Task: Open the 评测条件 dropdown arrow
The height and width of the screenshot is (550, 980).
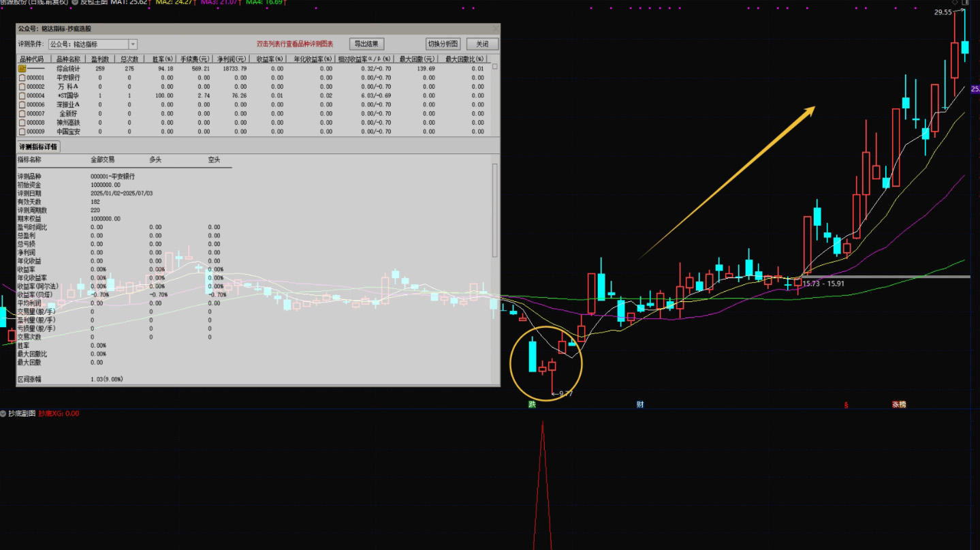Action: (133, 44)
